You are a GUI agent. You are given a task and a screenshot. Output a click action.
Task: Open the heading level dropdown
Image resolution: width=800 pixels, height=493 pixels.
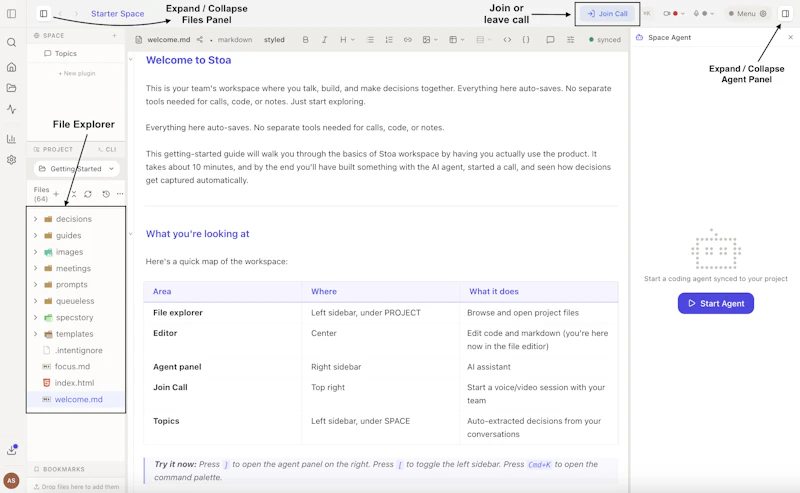(x=347, y=40)
